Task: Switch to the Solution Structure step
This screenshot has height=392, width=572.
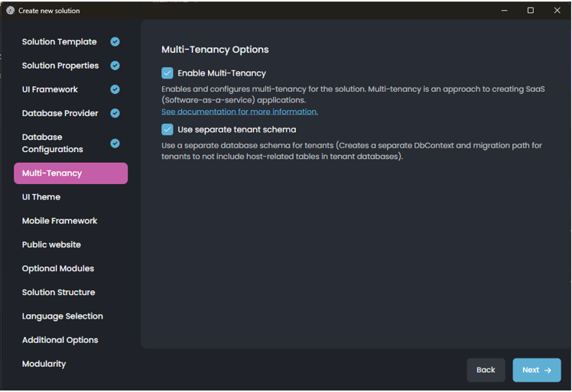Action: (59, 292)
